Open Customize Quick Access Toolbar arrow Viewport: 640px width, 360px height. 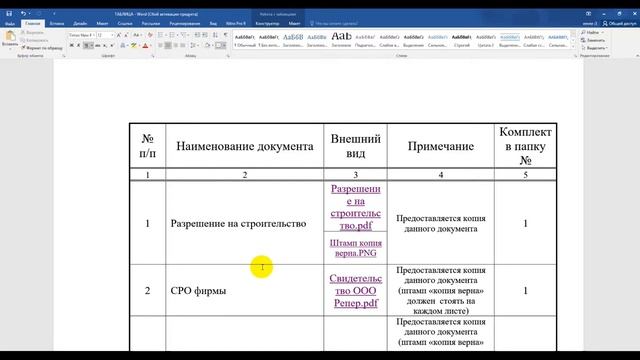[54, 13]
